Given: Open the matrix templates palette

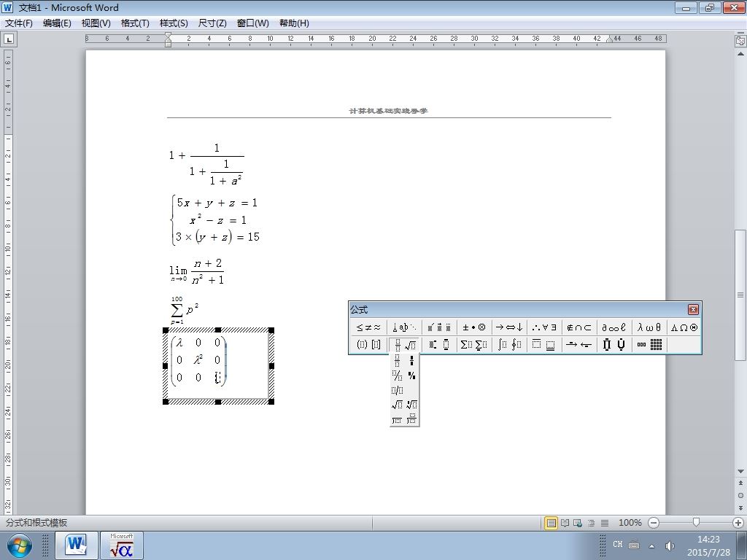Looking at the screenshot, I should tap(649, 344).
